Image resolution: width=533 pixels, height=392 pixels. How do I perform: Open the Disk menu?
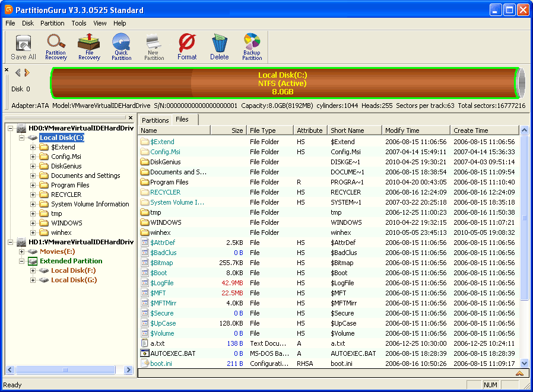pyautogui.click(x=28, y=23)
